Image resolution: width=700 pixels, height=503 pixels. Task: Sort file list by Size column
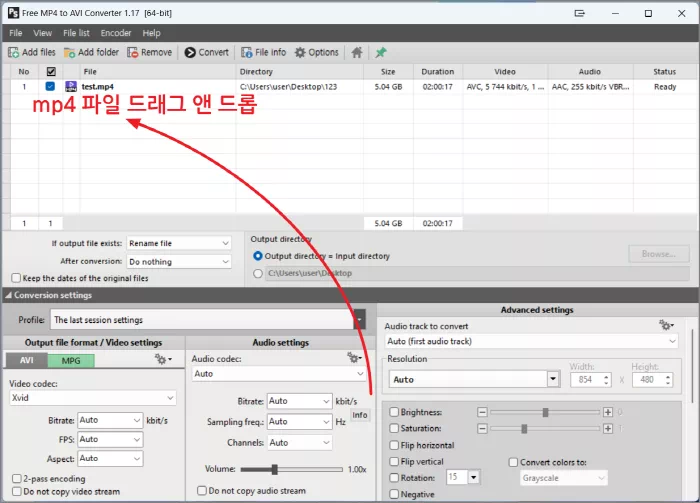click(x=388, y=71)
